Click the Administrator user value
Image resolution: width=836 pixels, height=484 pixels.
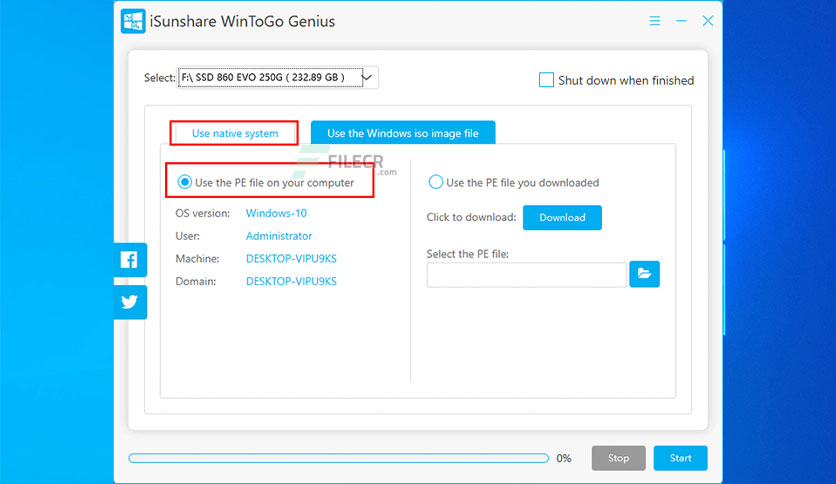pos(279,236)
